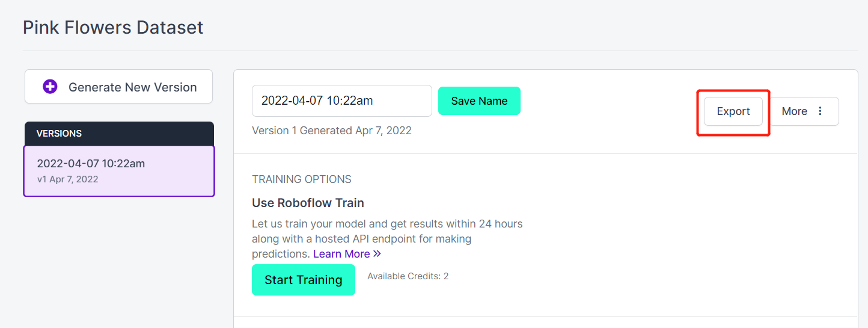Click the purple plus icon
Image resolution: width=868 pixels, height=328 pixels.
coord(50,87)
